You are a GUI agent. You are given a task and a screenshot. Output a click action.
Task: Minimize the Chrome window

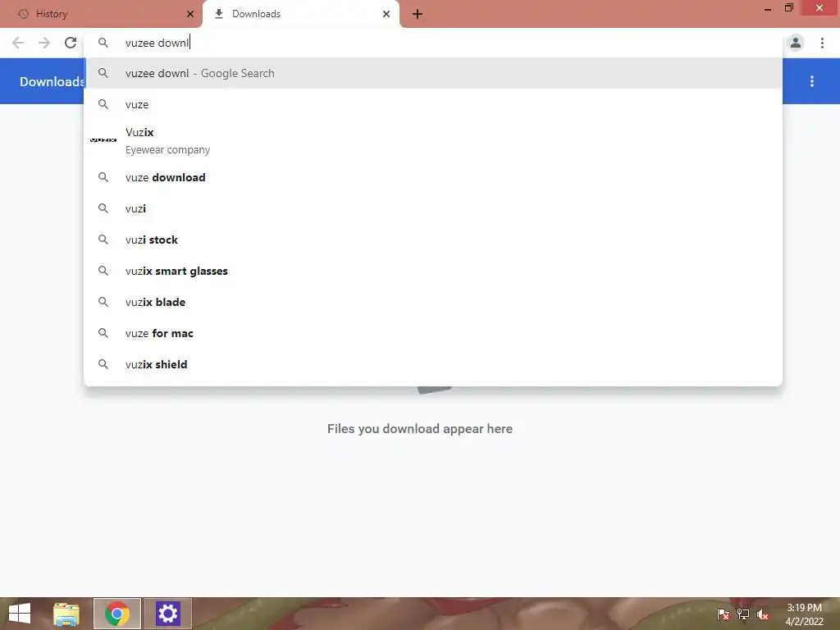(768, 9)
